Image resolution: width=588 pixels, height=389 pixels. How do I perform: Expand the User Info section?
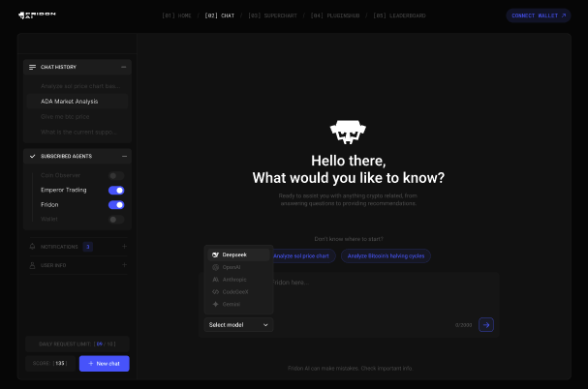pos(125,265)
